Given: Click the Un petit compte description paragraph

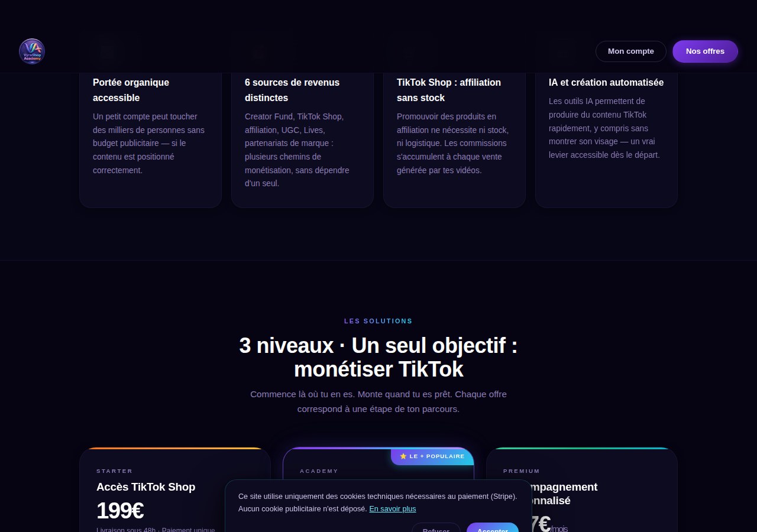Looking at the screenshot, I should tap(148, 144).
